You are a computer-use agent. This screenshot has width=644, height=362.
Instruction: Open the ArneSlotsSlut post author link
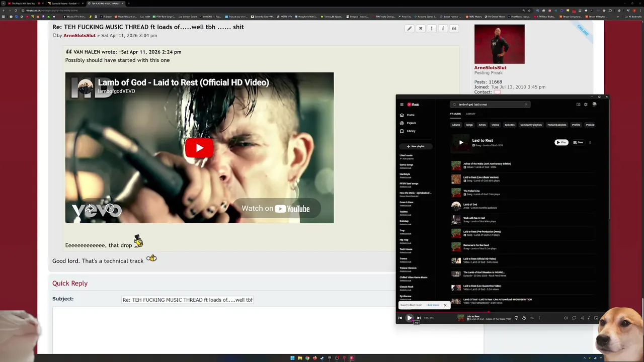tap(79, 36)
